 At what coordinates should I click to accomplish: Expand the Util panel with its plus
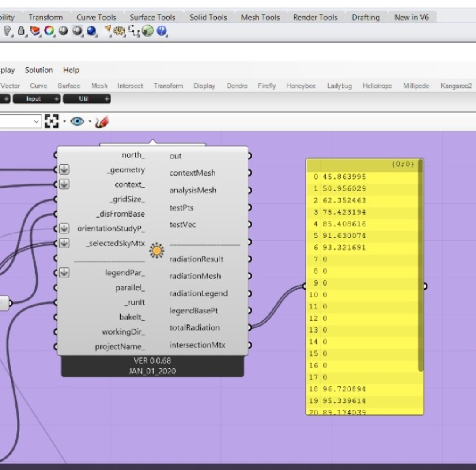[x=106, y=98]
